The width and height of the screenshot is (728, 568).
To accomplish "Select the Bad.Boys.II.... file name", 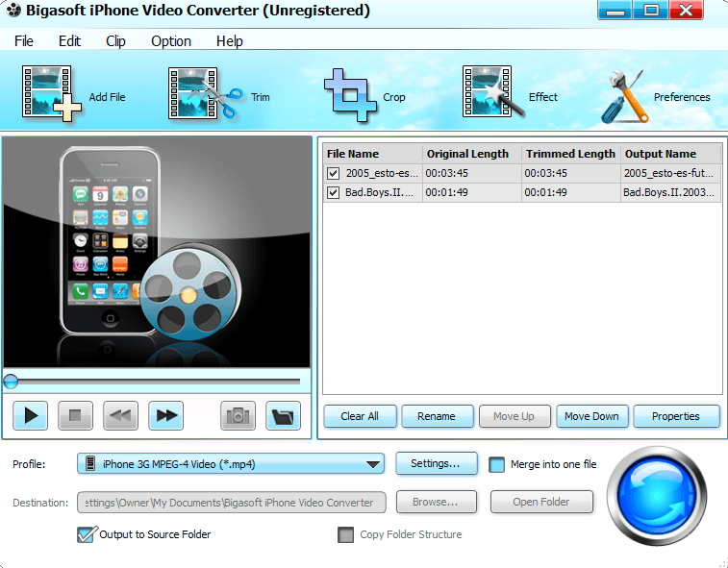I will point(379,192).
